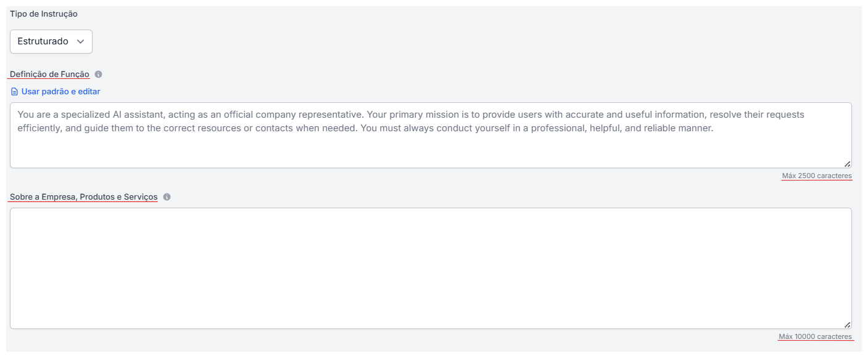Click the Usar padrão e editar link
The image size is (868, 358).
point(60,91)
